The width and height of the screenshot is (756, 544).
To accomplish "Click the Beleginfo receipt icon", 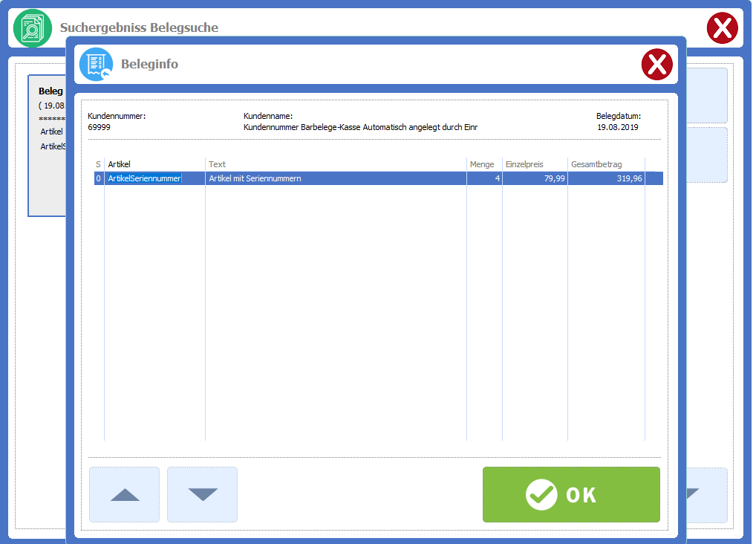I will [97, 64].
